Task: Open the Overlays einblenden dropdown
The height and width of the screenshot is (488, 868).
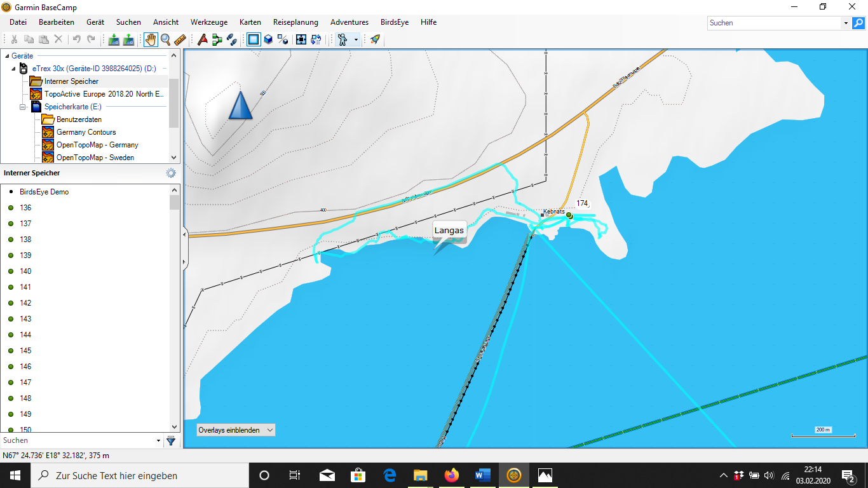Action: point(236,430)
